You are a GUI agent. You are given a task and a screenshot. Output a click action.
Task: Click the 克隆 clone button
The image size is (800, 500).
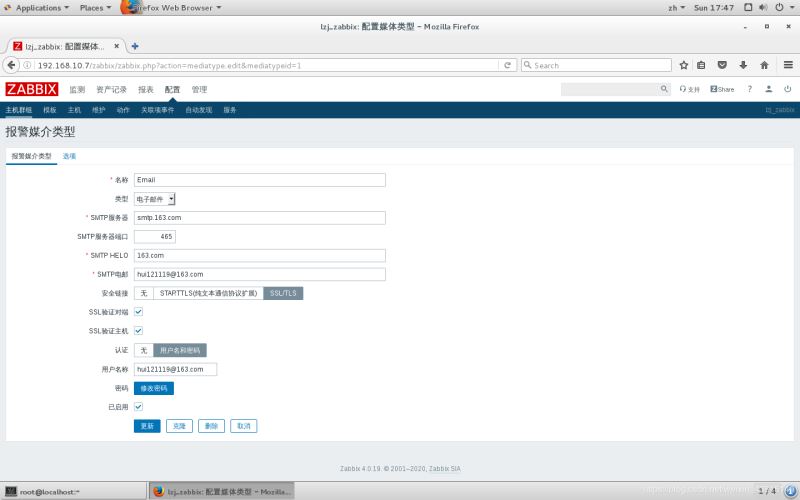tap(179, 426)
